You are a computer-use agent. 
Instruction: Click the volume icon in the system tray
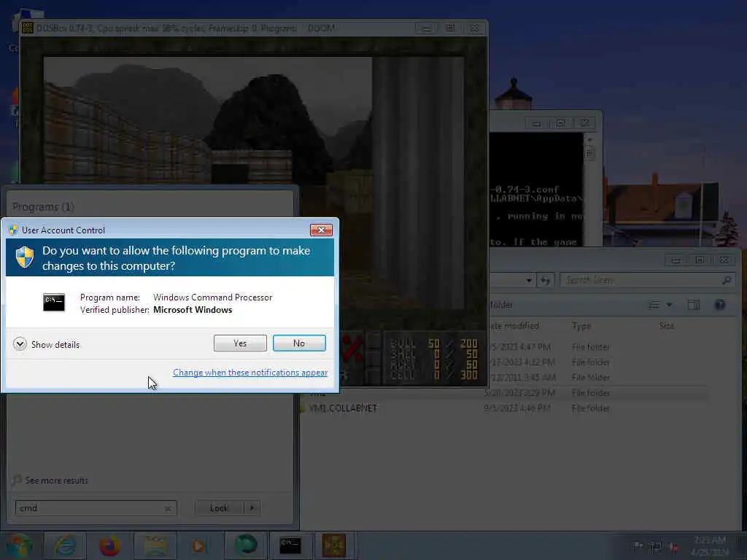point(673,547)
